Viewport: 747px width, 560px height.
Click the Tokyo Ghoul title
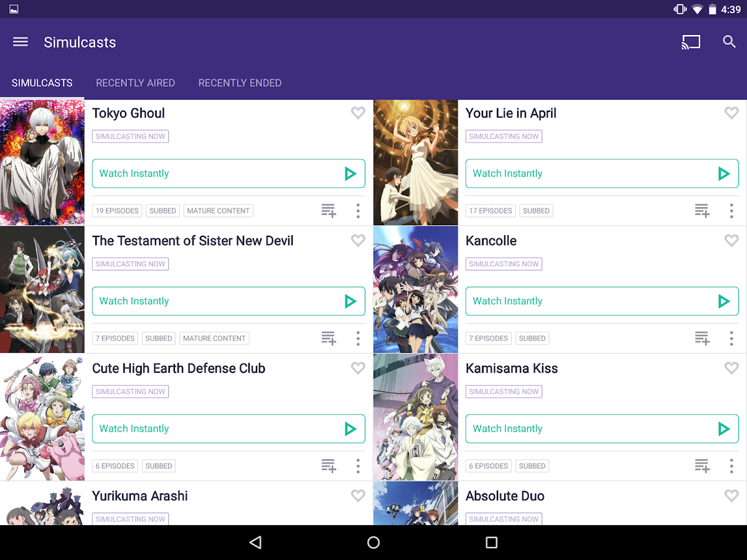pos(128,113)
